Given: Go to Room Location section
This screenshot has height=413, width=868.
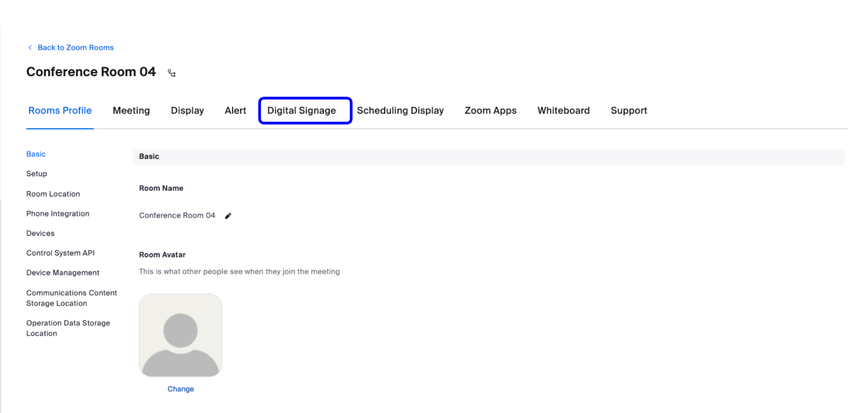Looking at the screenshot, I should tap(53, 194).
